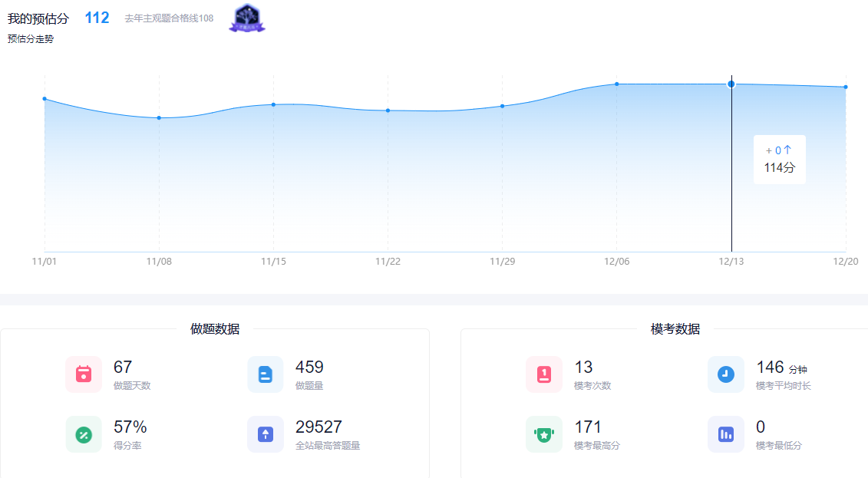Image resolution: width=868 pixels, height=478 pixels.
Task: Click the blue document 做题量 icon
Action: (266, 374)
